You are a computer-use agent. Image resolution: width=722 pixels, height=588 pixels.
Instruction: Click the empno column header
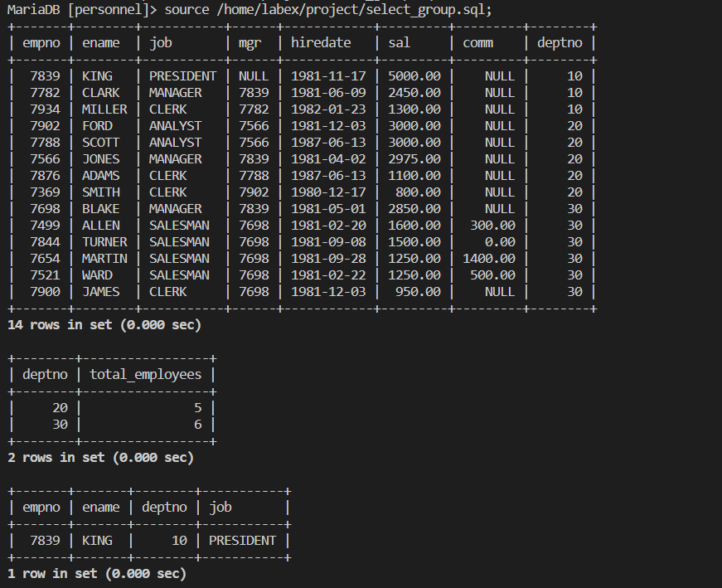(41, 42)
